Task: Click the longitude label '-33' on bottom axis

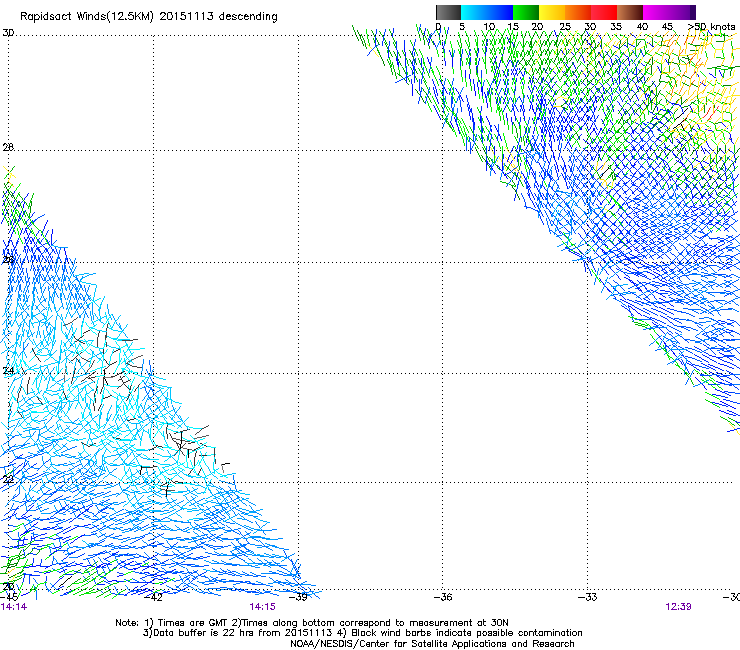Action: click(588, 597)
